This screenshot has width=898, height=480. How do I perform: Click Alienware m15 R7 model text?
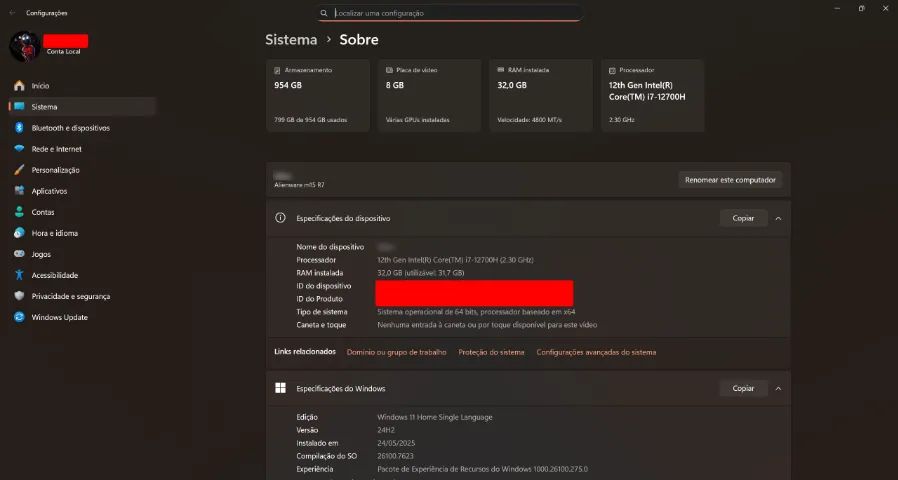click(x=299, y=185)
